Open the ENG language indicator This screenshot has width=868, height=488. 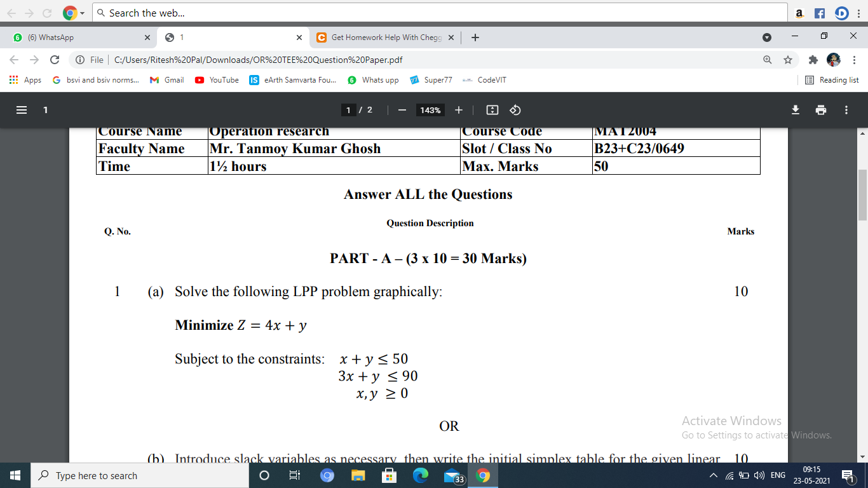[x=778, y=475]
